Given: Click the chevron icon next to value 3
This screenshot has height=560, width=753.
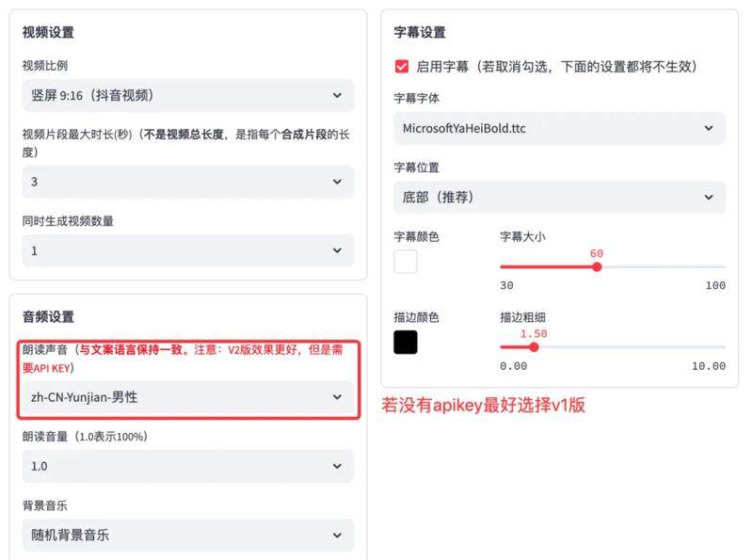Looking at the screenshot, I should tap(337, 182).
